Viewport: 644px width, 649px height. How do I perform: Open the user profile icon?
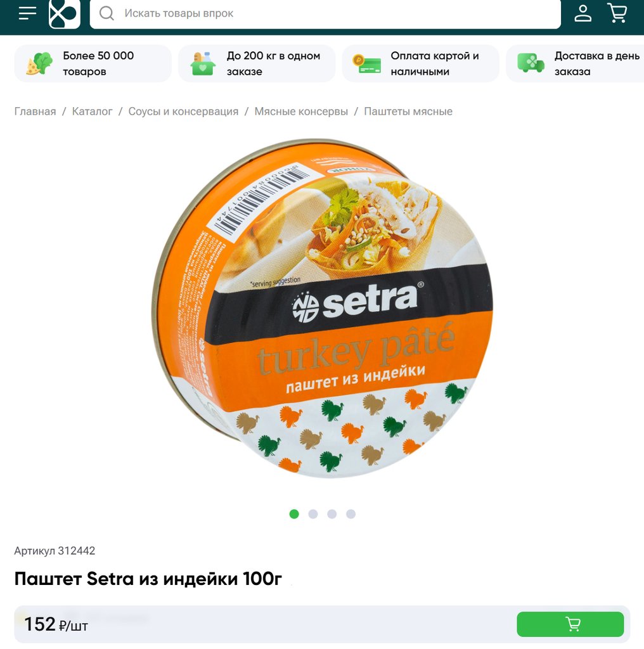(x=583, y=13)
